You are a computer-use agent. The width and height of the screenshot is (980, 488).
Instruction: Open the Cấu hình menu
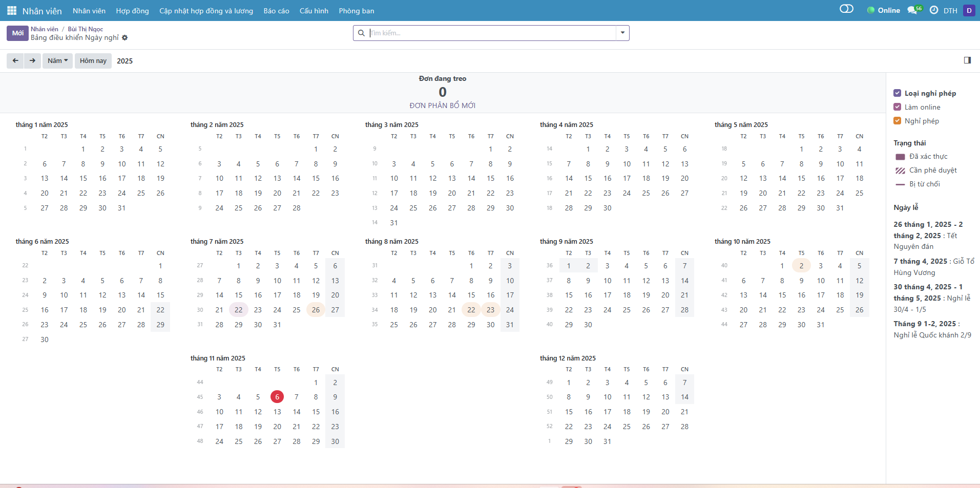[314, 11]
